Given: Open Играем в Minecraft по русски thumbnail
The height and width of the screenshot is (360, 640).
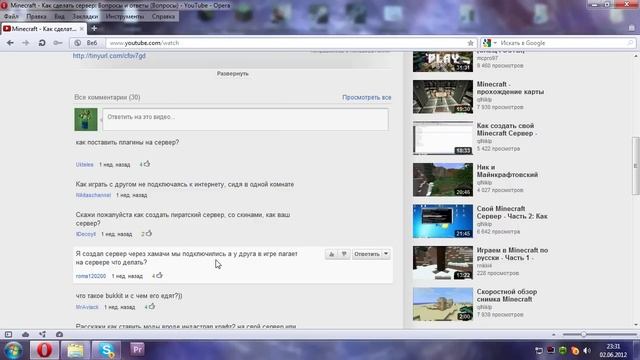Looking at the screenshot, I should tap(443, 263).
